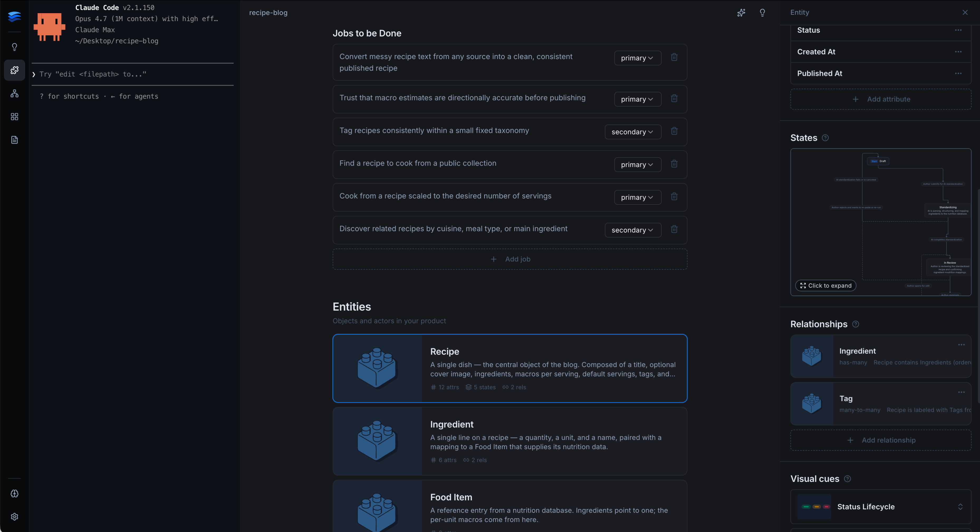Click the Entities section heading

tap(352, 307)
